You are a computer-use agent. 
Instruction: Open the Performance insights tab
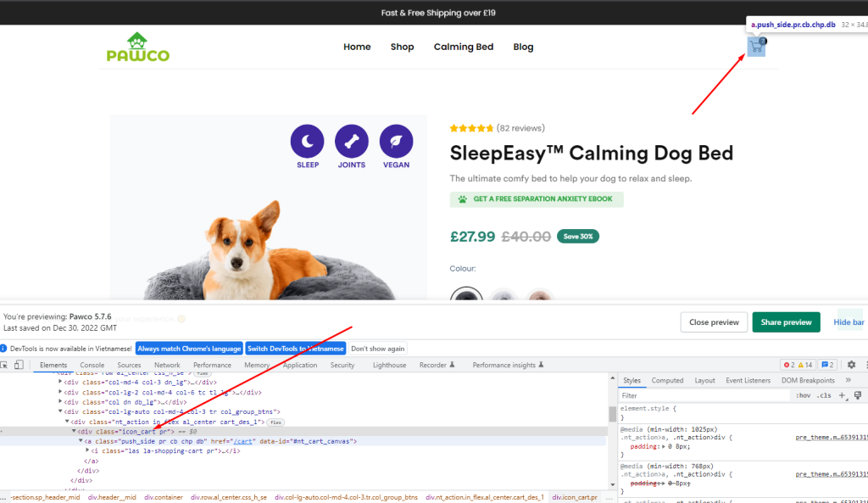point(509,365)
